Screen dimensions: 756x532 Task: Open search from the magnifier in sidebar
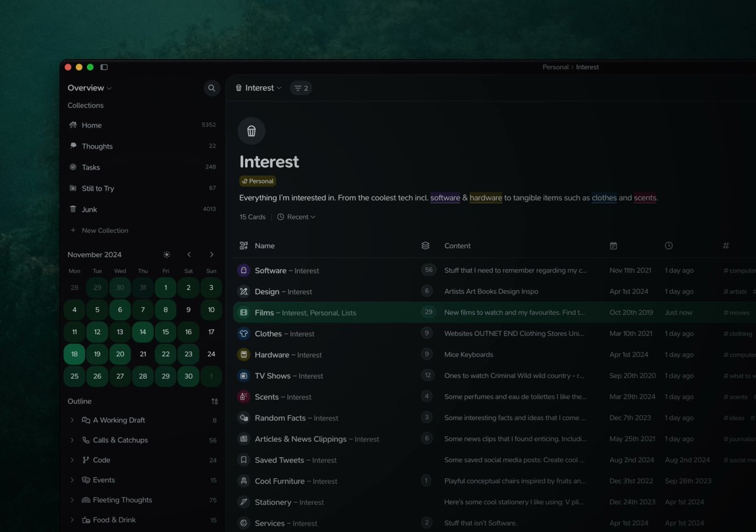212,88
